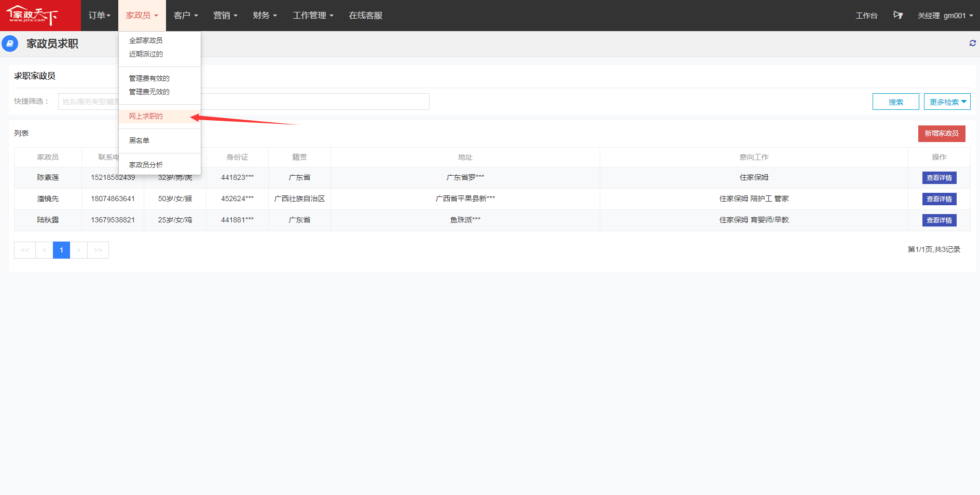Open the 客户 dropdown menu

pyautogui.click(x=186, y=16)
